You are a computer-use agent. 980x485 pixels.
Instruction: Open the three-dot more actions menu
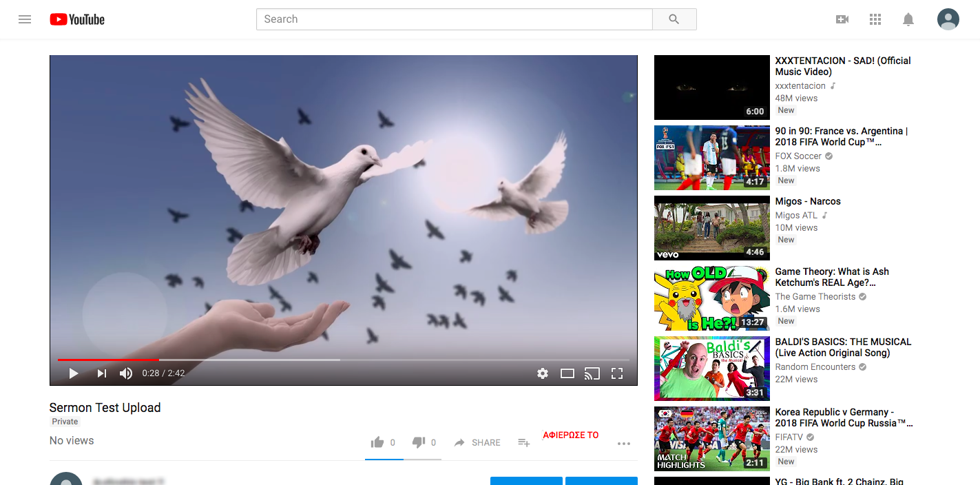624,444
